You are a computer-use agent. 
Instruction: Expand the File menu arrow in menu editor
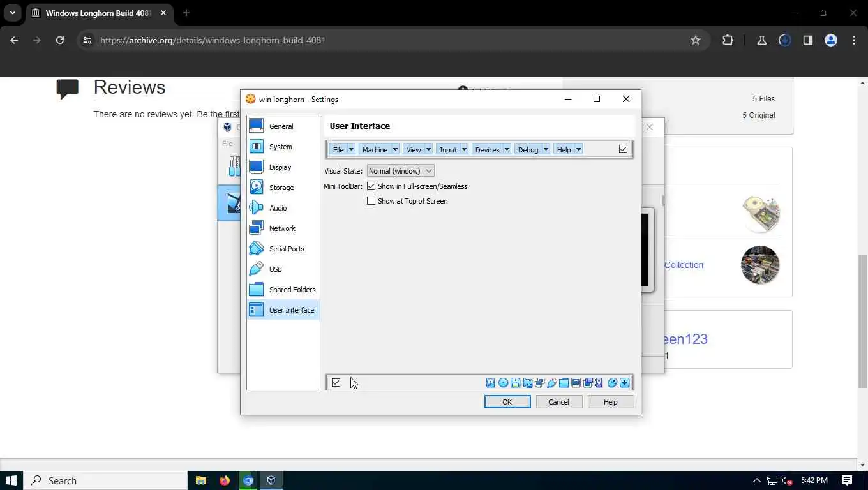[x=351, y=149]
